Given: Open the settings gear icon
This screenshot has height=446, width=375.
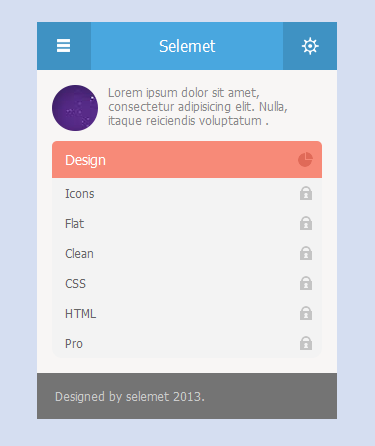Looking at the screenshot, I should tap(310, 46).
